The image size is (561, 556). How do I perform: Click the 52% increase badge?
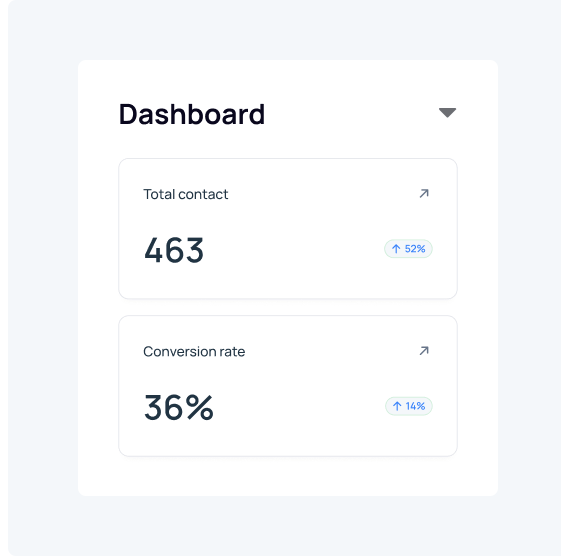pyautogui.click(x=408, y=249)
